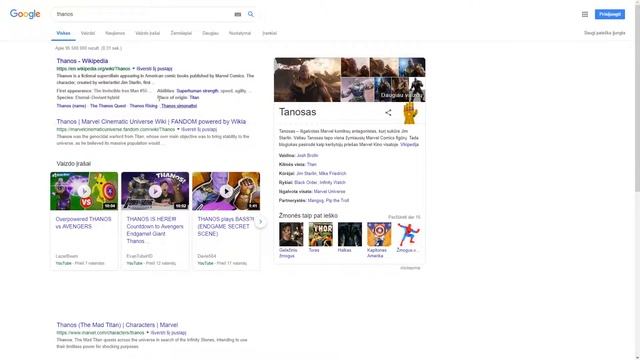Open the Pip the Troll link
The image size is (640, 360).
[337, 200]
